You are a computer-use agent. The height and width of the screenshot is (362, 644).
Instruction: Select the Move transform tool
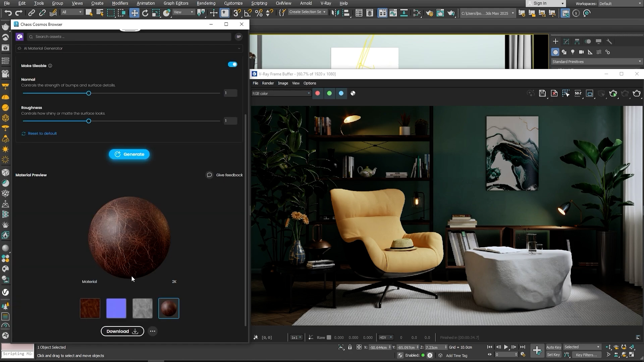coord(134,13)
